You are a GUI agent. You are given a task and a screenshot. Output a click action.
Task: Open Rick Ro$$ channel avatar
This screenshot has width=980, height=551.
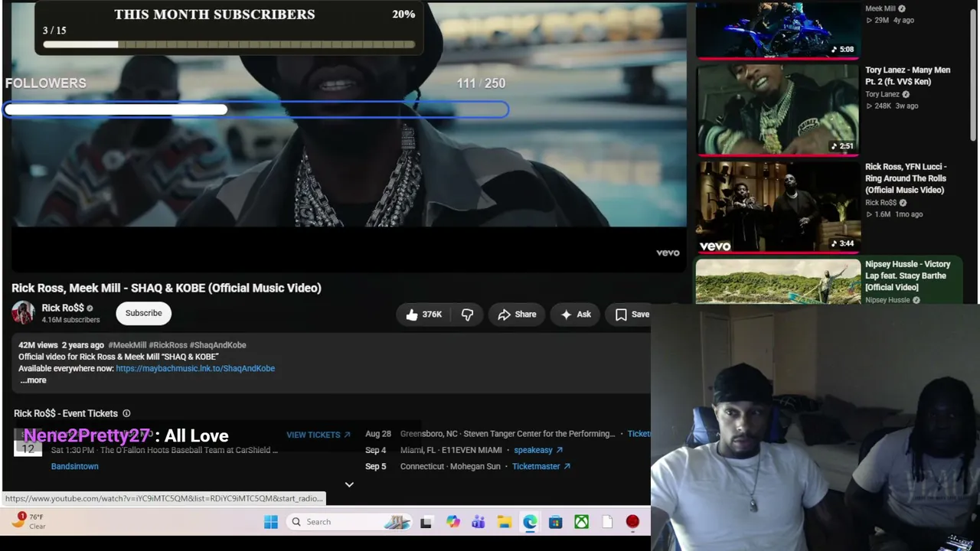(x=23, y=313)
